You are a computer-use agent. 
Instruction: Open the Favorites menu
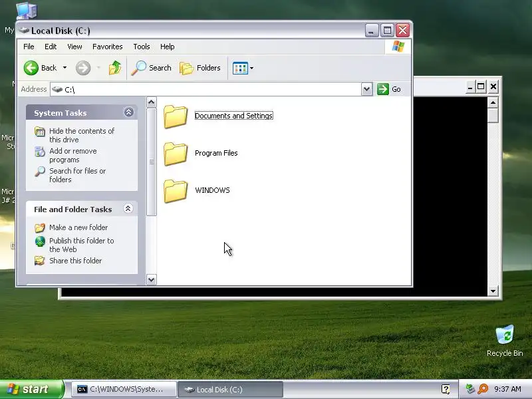click(108, 47)
